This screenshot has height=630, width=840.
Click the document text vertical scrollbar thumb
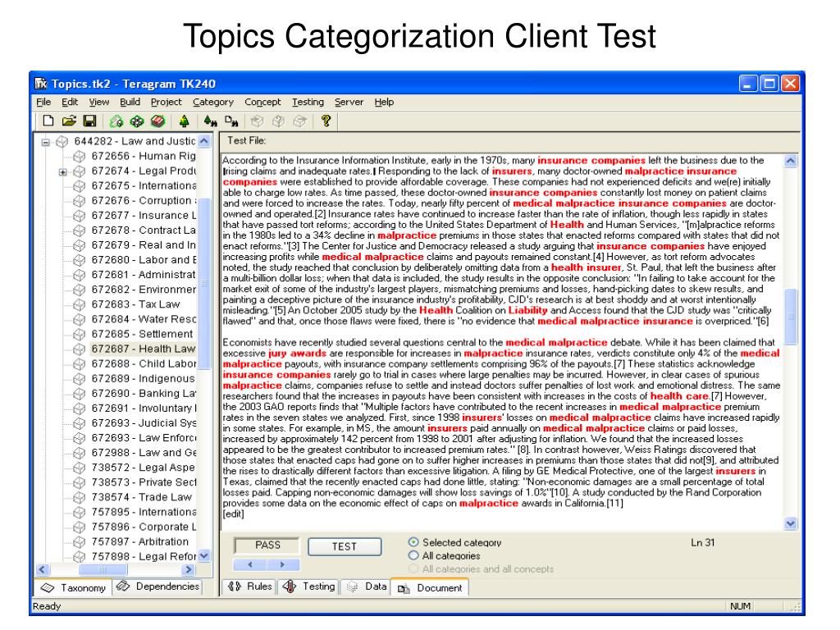click(x=790, y=316)
